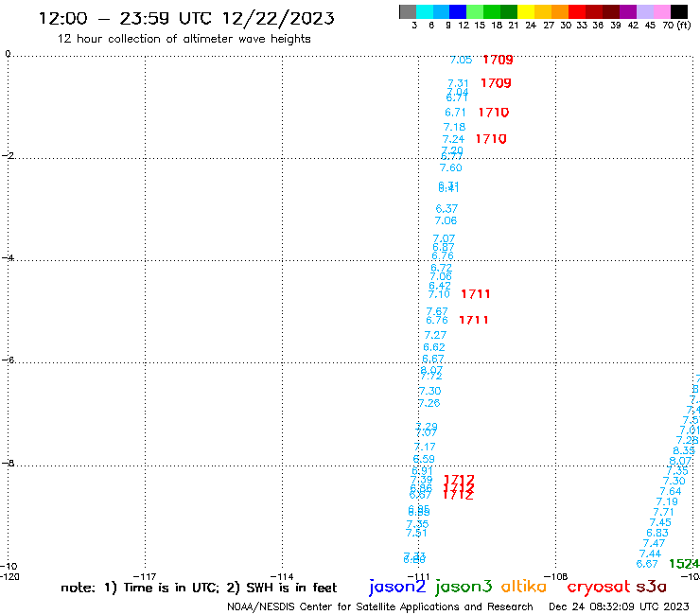This screenshot has height=615, width=700.
Task: Click wave height value 7.47
Action: click(654, 543)
